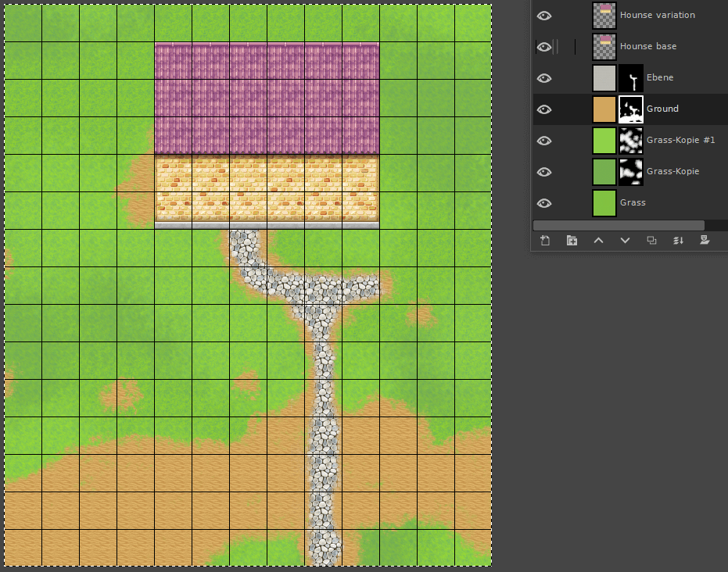Select the Grass-Kopie #1 mask thumbnail
The height and width of the screenshot is (572, 728).
(x=631, y=140)
